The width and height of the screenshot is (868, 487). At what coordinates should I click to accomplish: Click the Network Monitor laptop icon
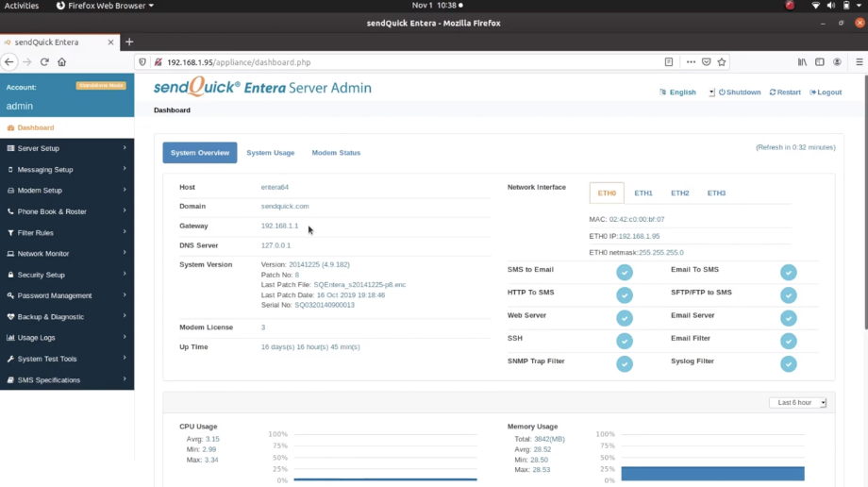coord(10,254)
